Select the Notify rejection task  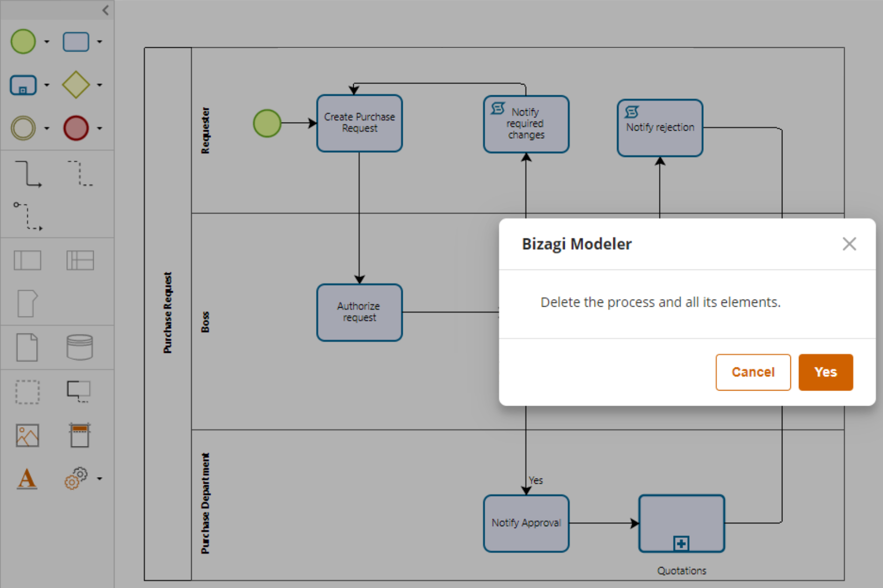coord(660,128)
